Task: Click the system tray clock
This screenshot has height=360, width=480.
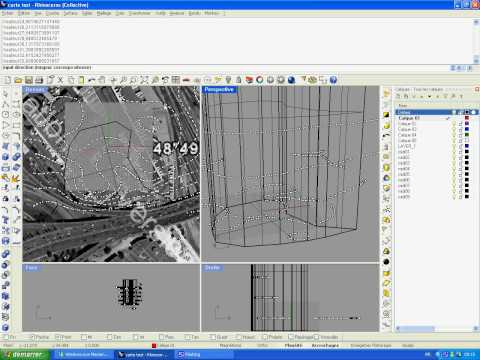Action: (x=470, y=354)
